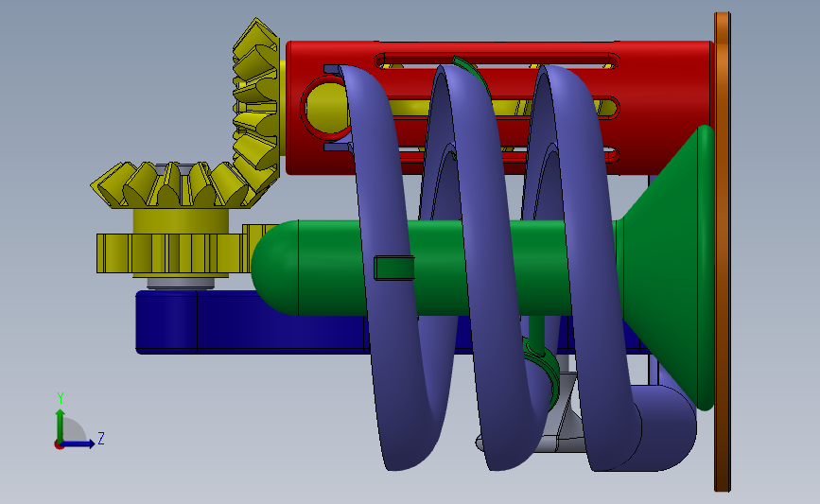
Task: Pick the upright yellow bevel gear
Action: 255,105
